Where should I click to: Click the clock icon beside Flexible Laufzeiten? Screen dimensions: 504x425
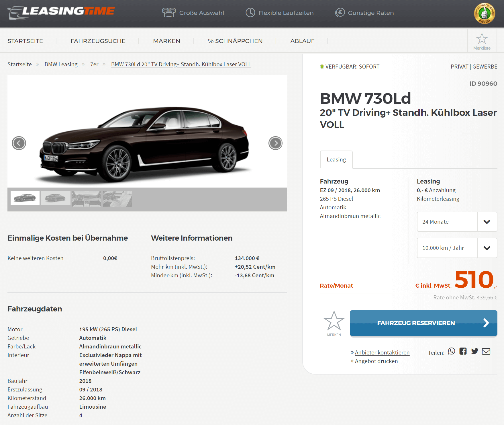pos(250,13)
